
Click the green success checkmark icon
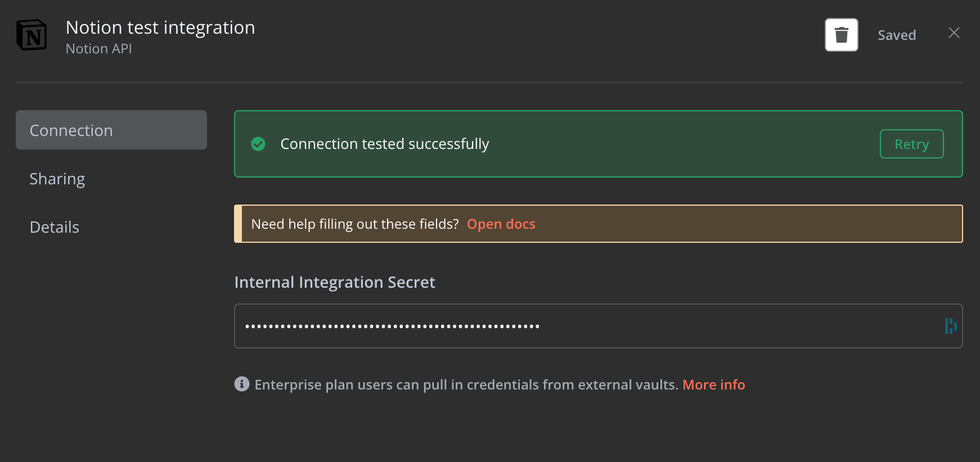tap(258, 144)
